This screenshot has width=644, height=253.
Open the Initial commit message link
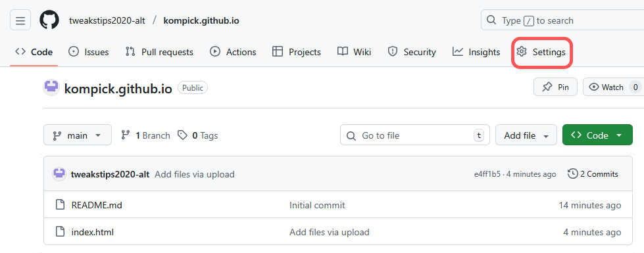pos(317,205)
